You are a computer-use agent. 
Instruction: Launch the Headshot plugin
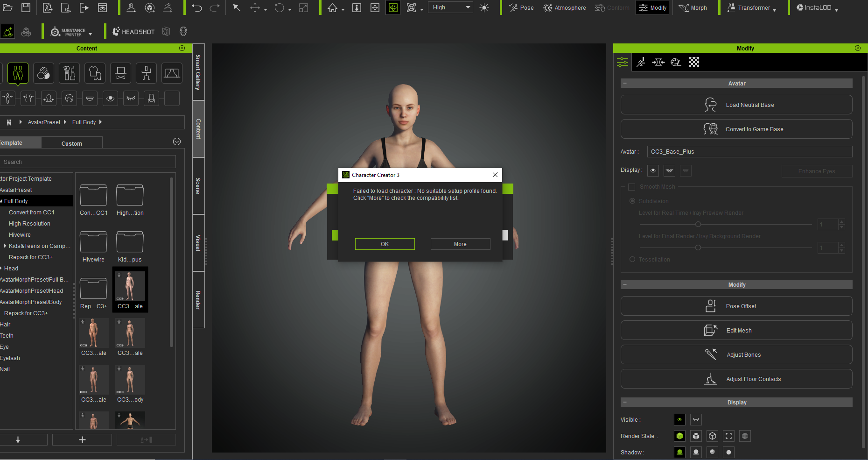[133, 32]
